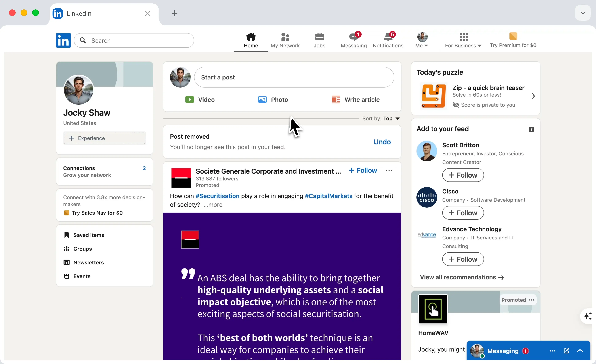
Task: View Notifications with 5 alerts
Action: pos(388,40)
